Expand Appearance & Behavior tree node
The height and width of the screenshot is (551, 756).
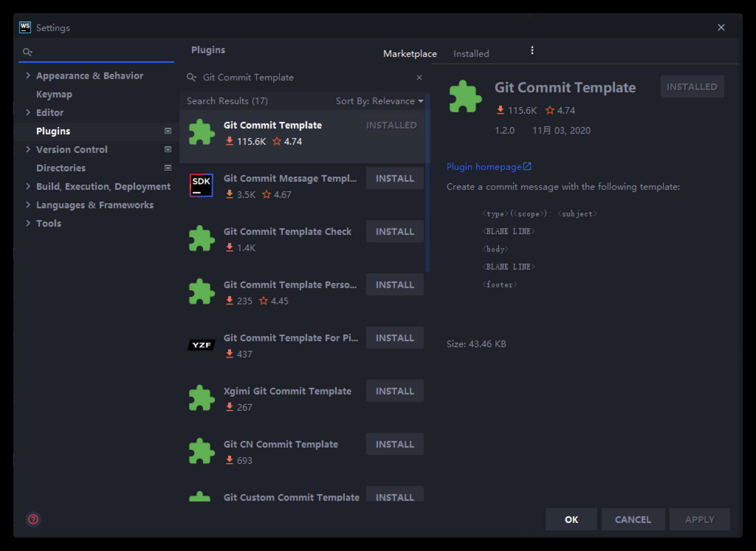tap(28, 75)
